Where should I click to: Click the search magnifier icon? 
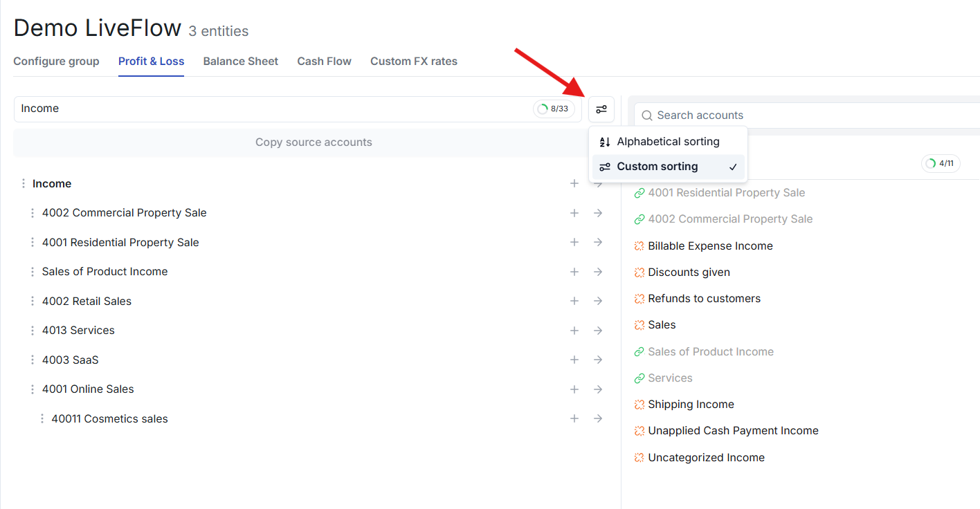(647, 115)
